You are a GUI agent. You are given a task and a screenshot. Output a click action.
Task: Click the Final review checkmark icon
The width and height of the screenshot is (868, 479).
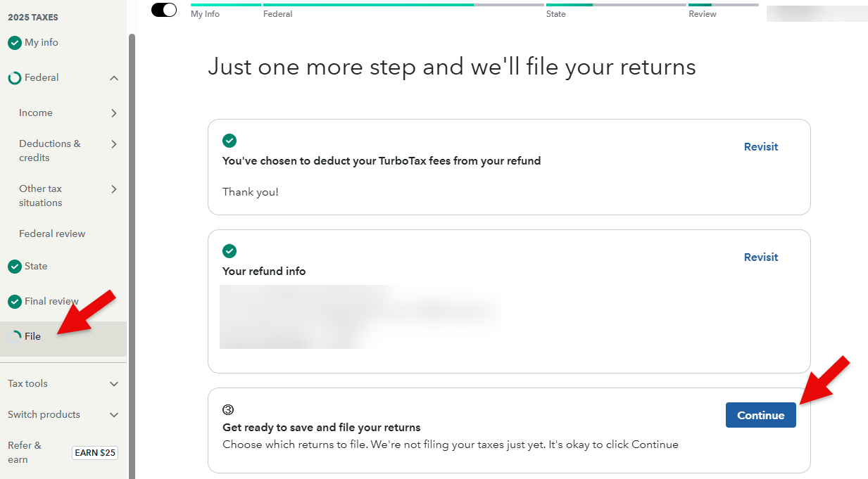coord(15,302)
